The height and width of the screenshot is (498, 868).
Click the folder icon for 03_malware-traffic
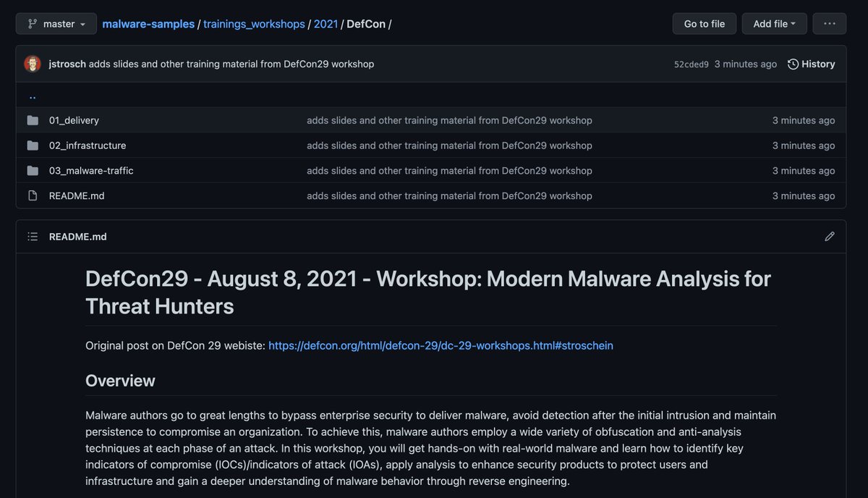(33, 171)
